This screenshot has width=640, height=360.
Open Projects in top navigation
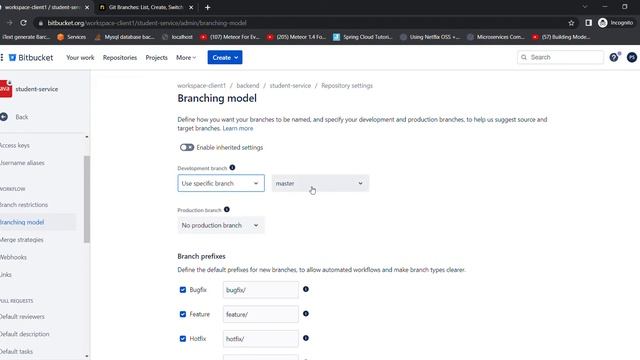click(156, 58)
